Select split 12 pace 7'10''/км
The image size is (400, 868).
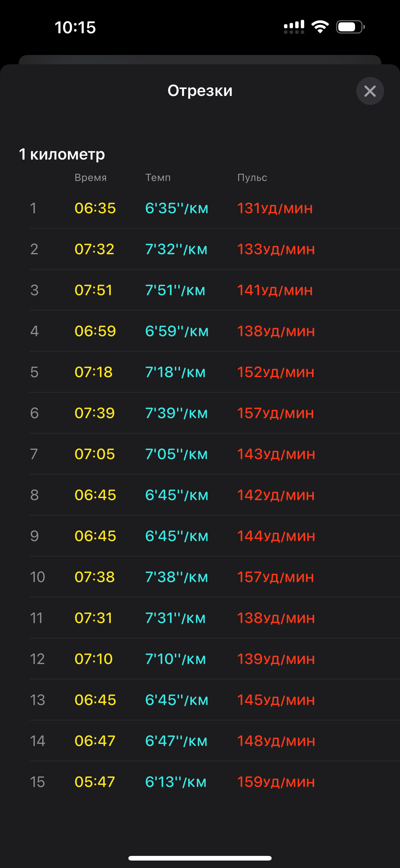tap(176, 659)
